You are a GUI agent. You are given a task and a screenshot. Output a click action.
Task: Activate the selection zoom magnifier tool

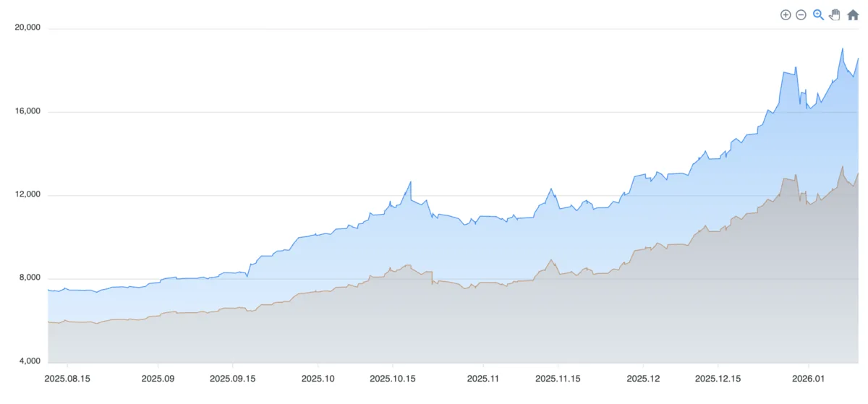click(x=818, y=14)
